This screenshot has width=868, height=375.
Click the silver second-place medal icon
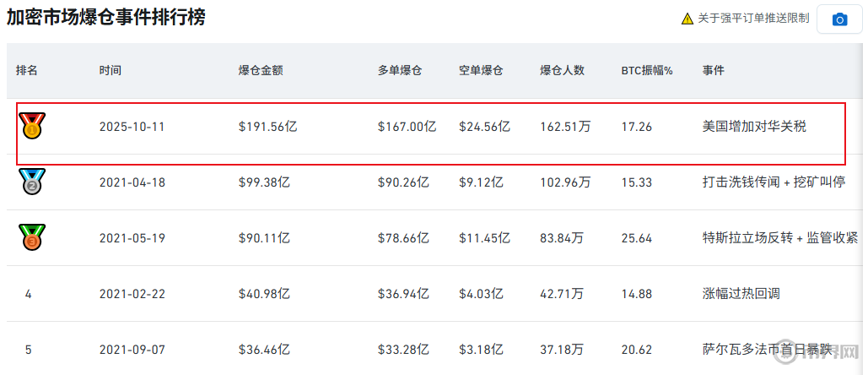tap(32, 182)
